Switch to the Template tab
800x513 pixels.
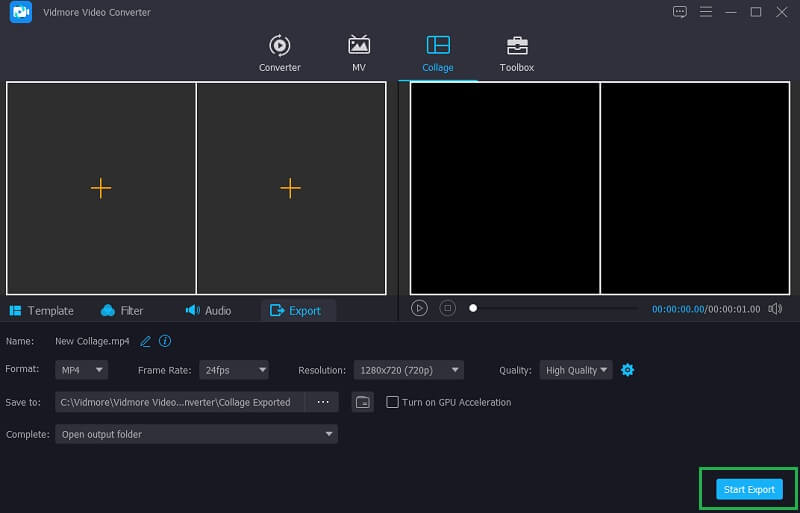41,311
